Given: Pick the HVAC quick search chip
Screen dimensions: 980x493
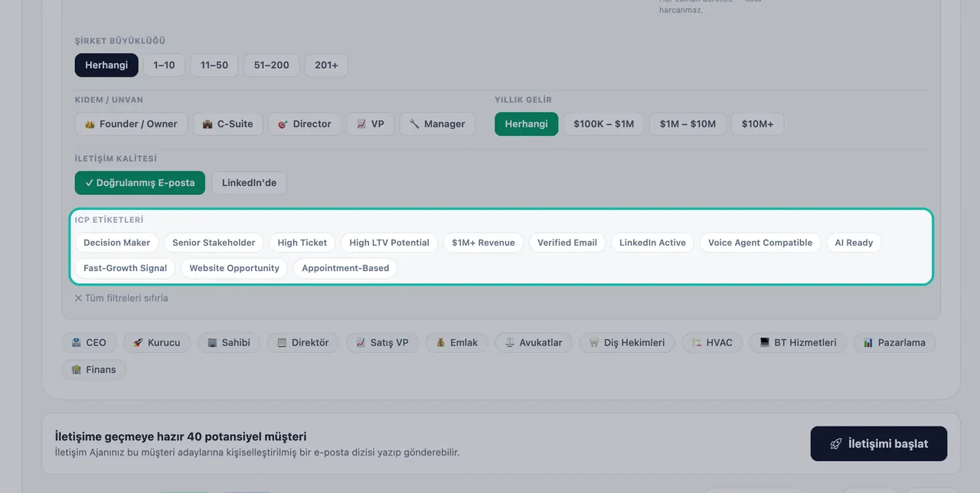Looking at the screenshot, I should point(712,342).
